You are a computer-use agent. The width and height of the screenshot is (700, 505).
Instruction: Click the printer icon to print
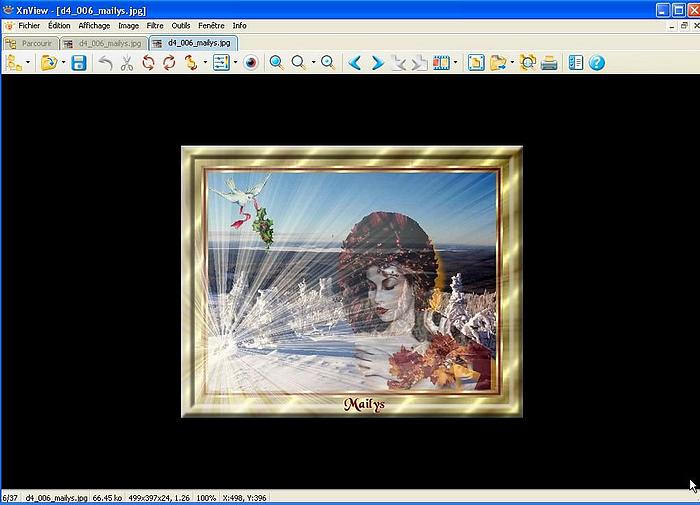point(549,63)
